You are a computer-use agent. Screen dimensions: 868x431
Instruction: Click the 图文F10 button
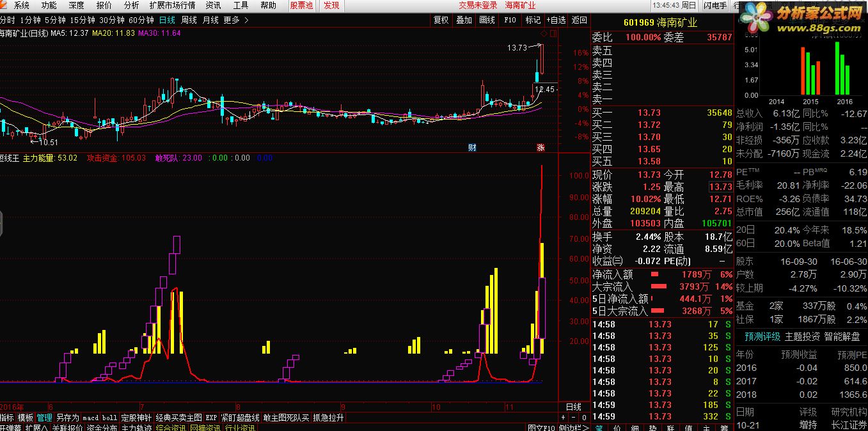pos(541,428)
